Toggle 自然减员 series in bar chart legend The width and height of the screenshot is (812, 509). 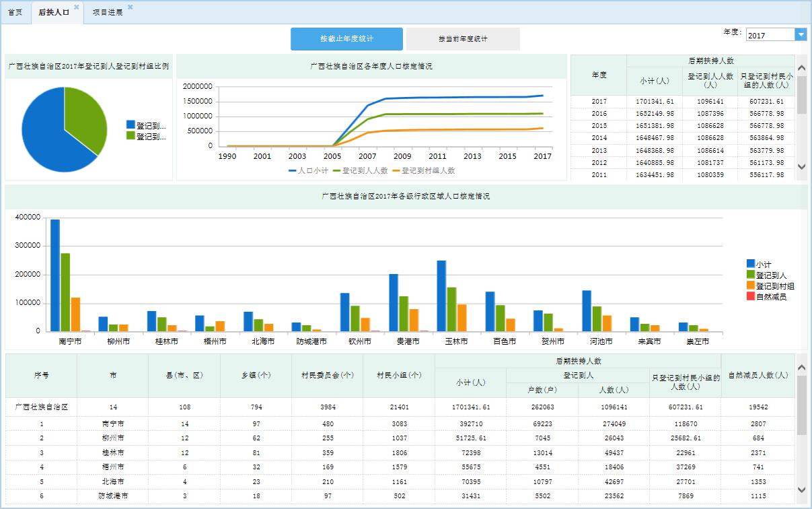(x=766, y=296)
